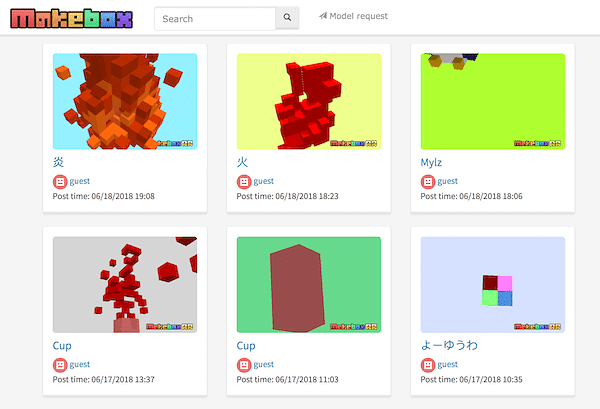Image resolution: width=600 pixels, height=409 pixels.
Task: Open the Mylz model thumbnail
Action: pyautogui.click(x=492, y=101)
